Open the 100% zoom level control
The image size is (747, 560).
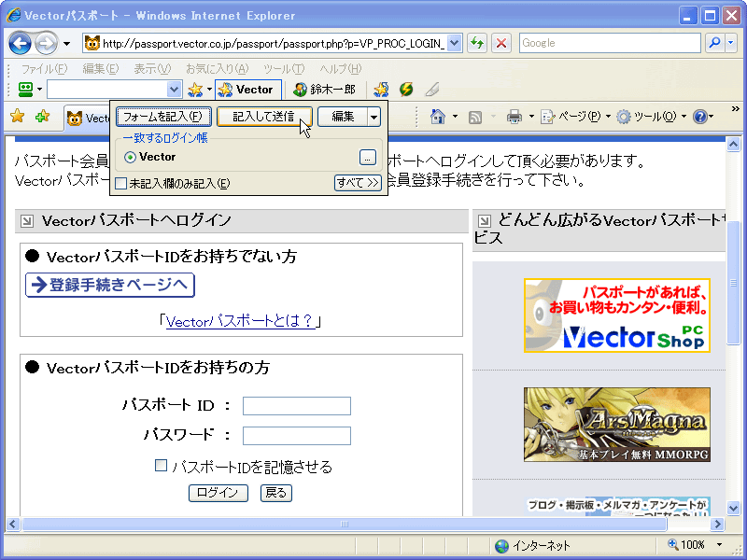click(x=695, y=545)
